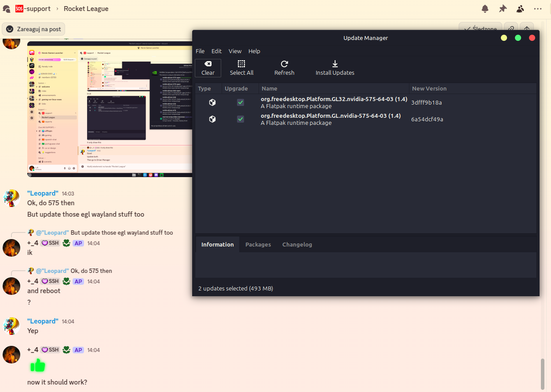Open notification bell settings in Discord header

tap(485, 8)
